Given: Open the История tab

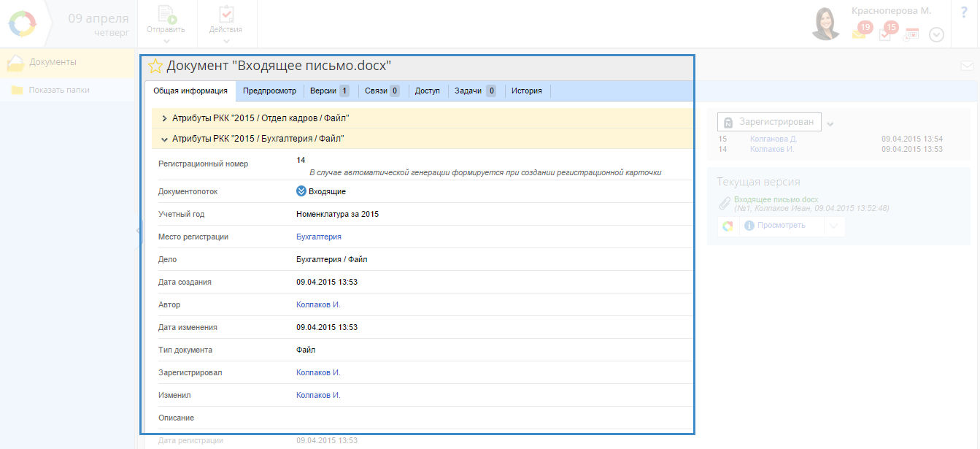Looking at the screenshot, I should [526, 91].
